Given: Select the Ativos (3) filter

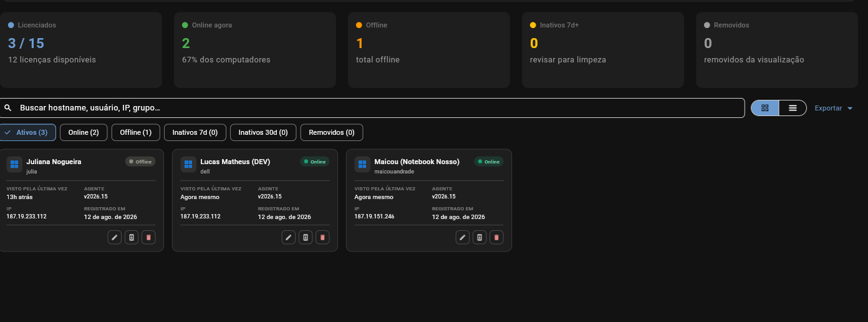Looking at the screenshot, I should pos(27,132).
